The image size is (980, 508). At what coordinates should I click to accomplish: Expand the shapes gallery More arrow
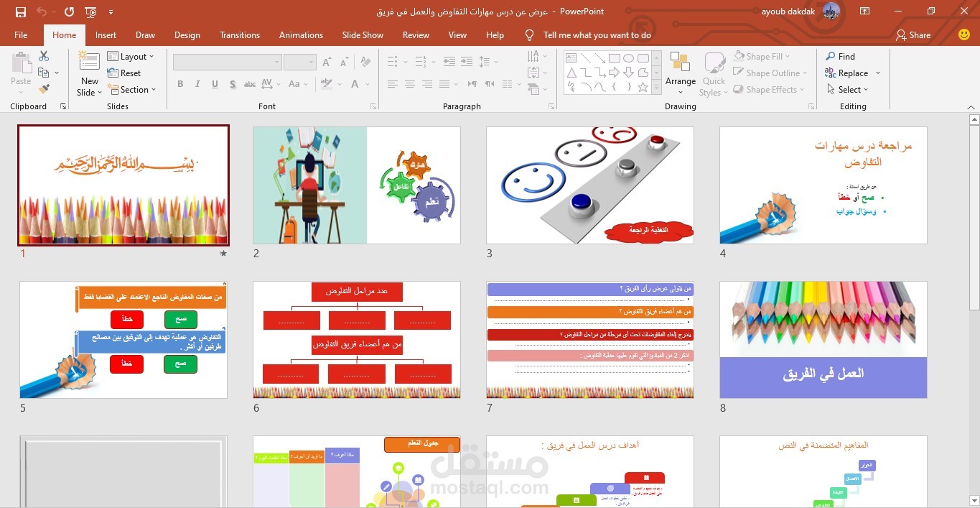pos(656,87)
